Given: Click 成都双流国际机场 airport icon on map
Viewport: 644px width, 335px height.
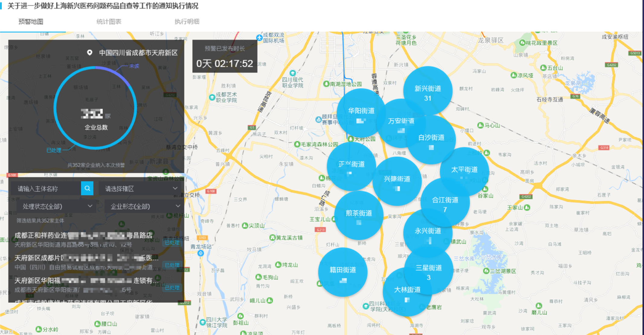Looking at the screenshot, I should tap(259, 38).
